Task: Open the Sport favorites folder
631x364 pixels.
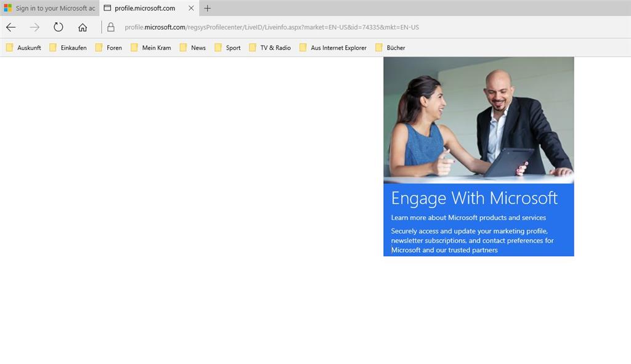Action: [x=227, y=48]
